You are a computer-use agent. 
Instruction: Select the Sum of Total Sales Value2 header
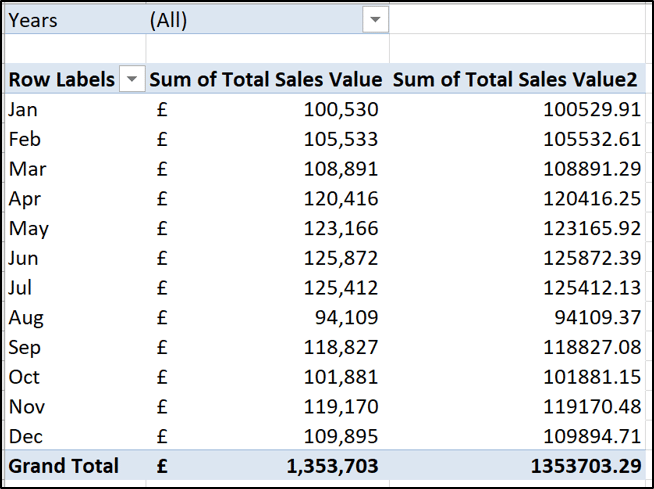pyautogui.click(x=515, y=80)
